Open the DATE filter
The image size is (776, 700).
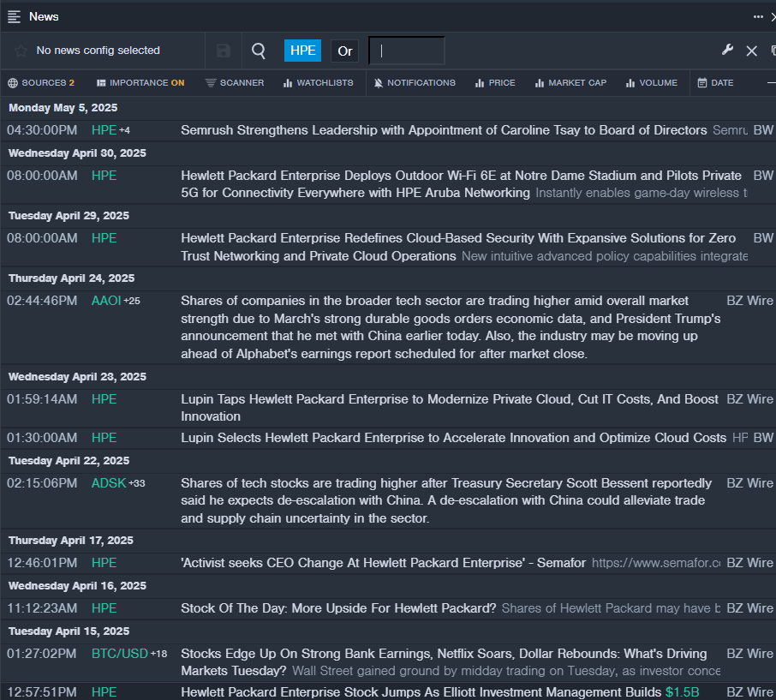(x=716, y=83)
